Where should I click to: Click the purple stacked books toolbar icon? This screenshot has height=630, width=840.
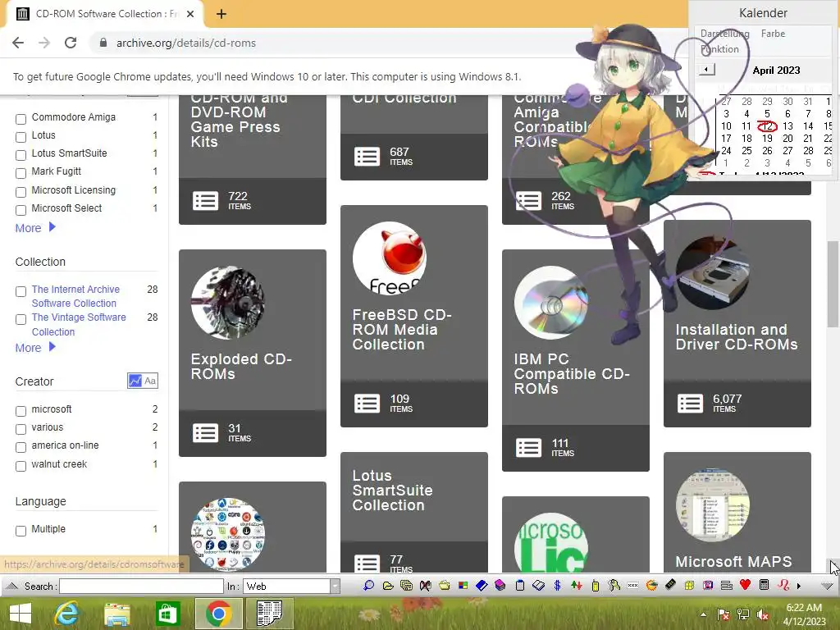point(500,586)
